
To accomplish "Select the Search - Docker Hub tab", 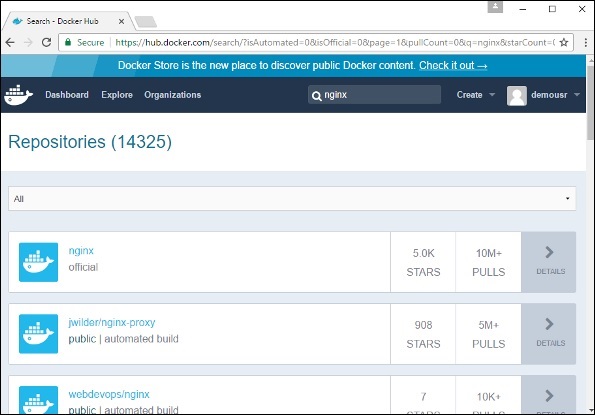I will point(68,21).
